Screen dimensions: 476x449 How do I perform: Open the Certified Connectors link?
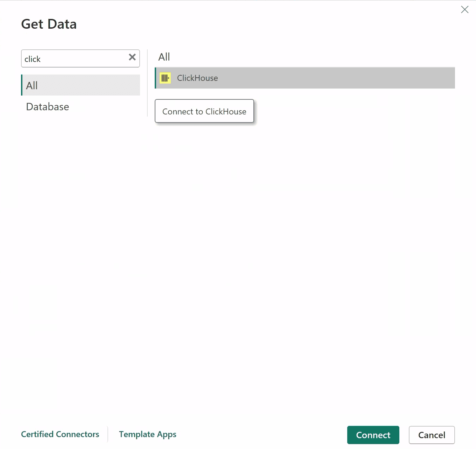(60, 434)
